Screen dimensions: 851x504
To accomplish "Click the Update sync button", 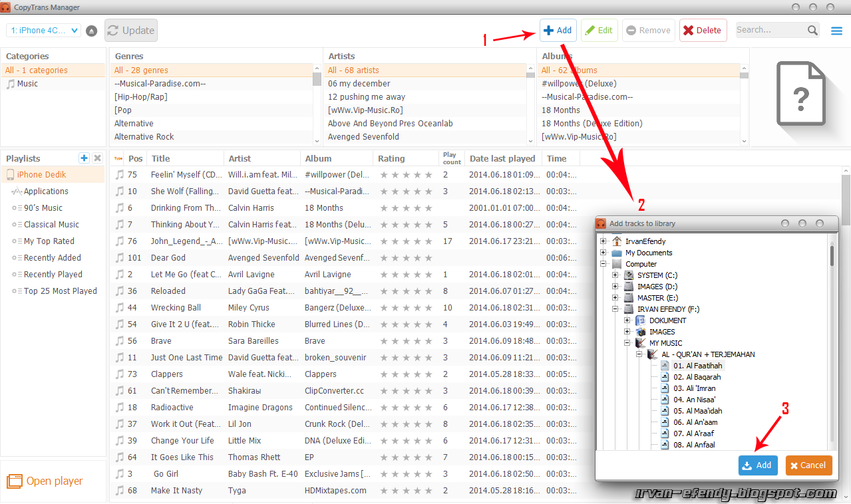I will (131, 30).
